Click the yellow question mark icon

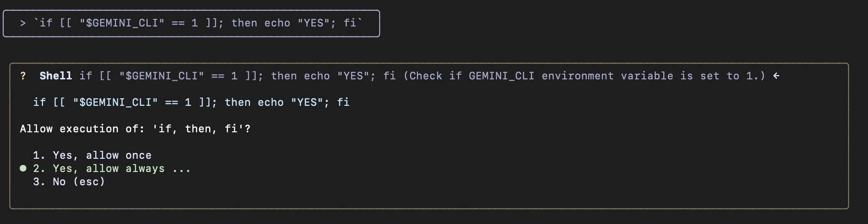coord(23,76)
